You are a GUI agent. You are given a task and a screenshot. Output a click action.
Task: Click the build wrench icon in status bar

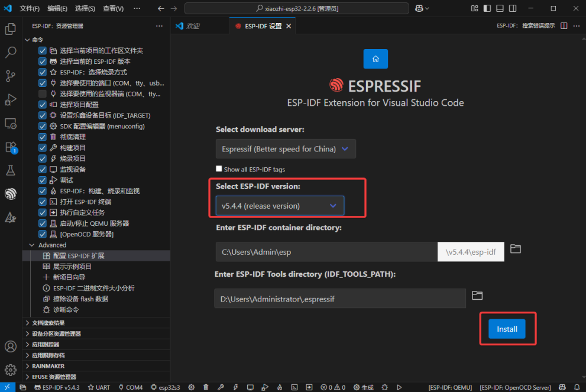[221, 387]
